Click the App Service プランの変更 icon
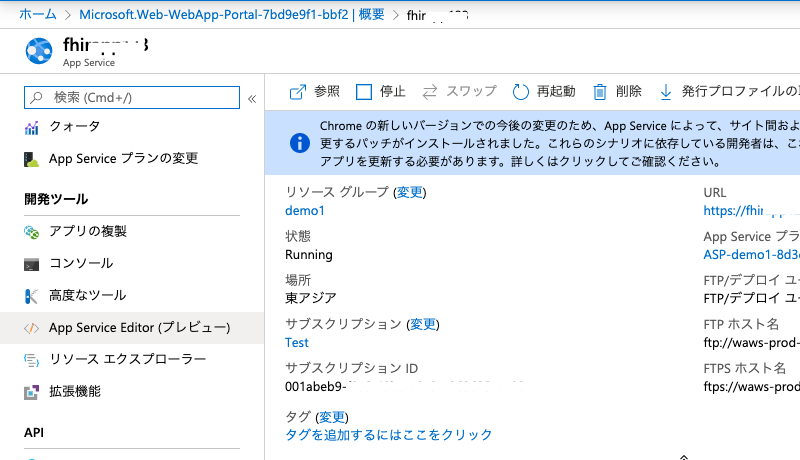 click(x=32, y=160)
